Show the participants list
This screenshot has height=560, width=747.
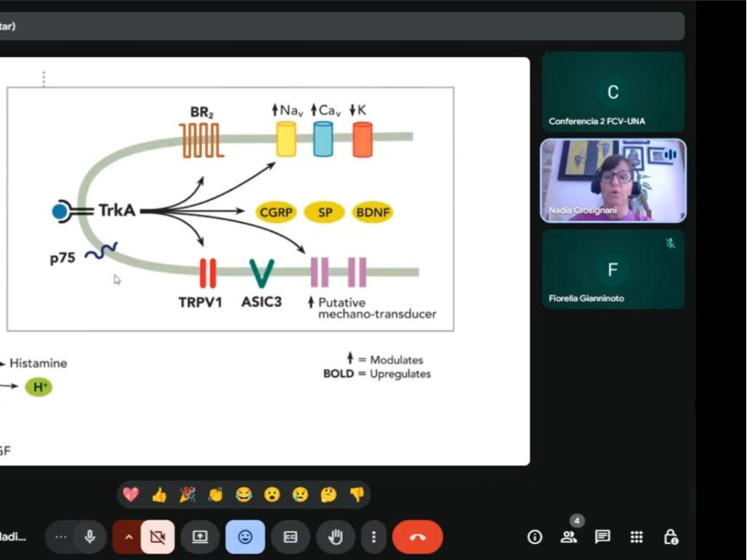click(x=568, y=537)
